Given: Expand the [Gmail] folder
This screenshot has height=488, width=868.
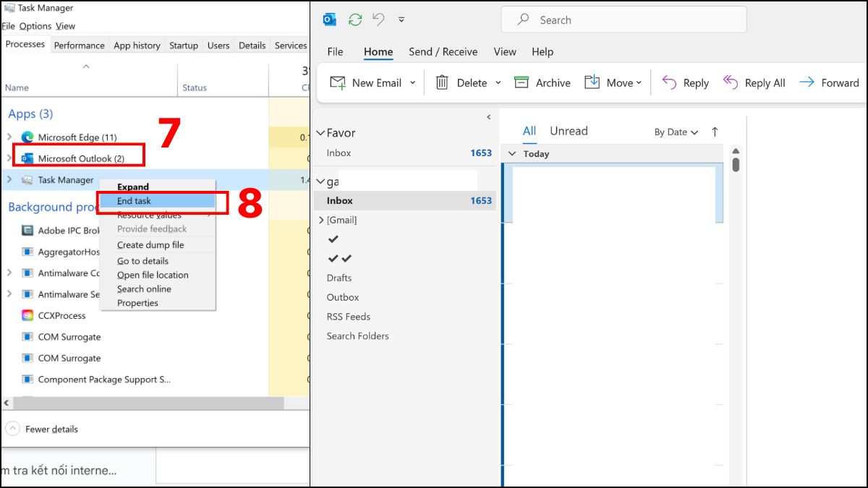Looking at the screenshot, I should [321, 221].
